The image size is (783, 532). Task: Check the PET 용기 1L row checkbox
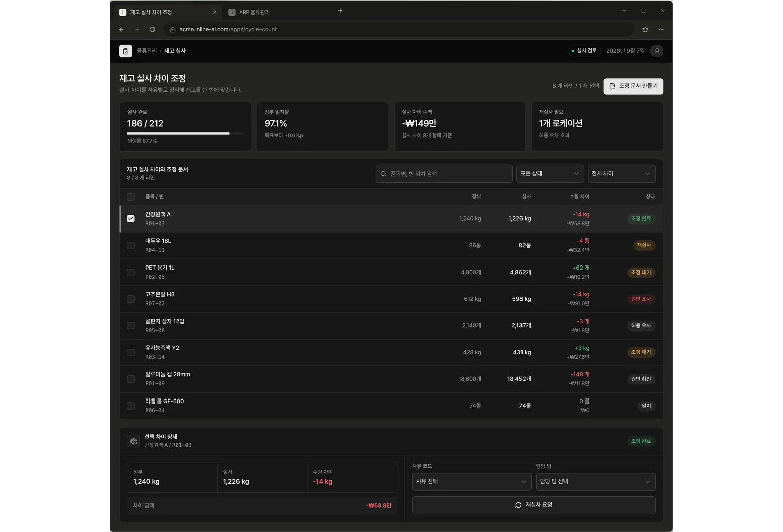point(130,272)
